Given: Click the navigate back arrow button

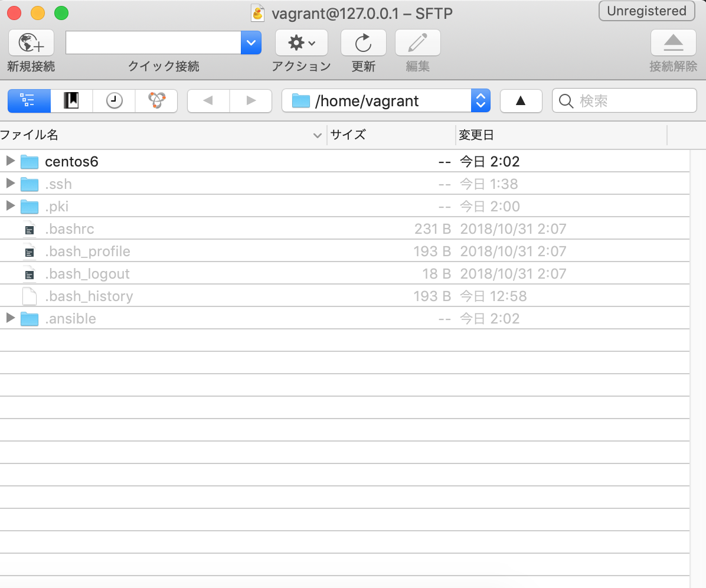Looking at the screenshot, I should (x=208, y=101).
